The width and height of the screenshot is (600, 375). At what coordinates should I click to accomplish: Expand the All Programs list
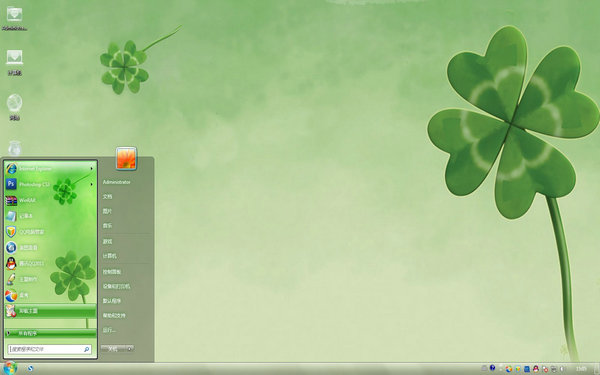pyautogui.click(x=50, y=333)
